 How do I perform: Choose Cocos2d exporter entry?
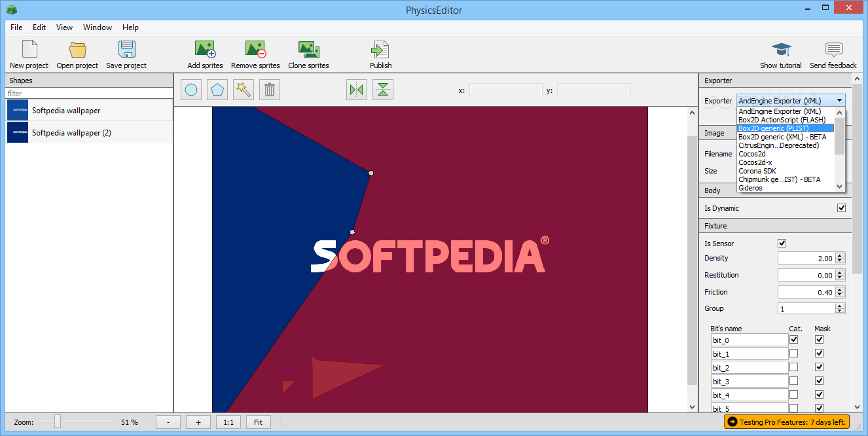(x=786, y=154)
